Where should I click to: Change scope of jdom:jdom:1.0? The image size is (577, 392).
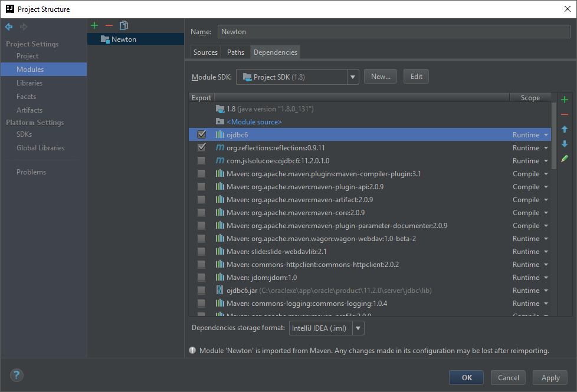[530, 278]
